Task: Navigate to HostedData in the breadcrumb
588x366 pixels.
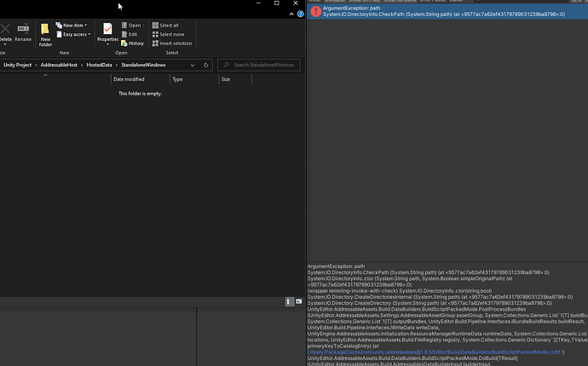Action: pyautogui.click(x=99, y=65)
